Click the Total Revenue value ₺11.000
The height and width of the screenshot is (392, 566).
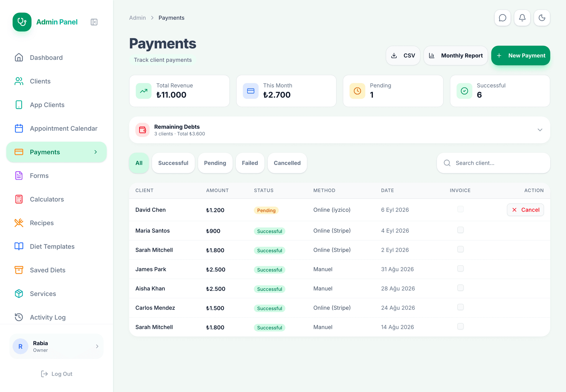171,95
